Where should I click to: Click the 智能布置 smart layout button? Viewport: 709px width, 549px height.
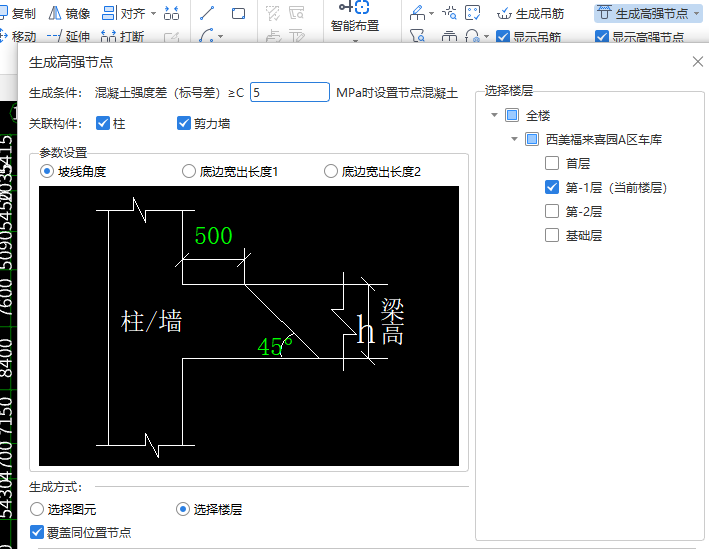(x=355, y=16)
